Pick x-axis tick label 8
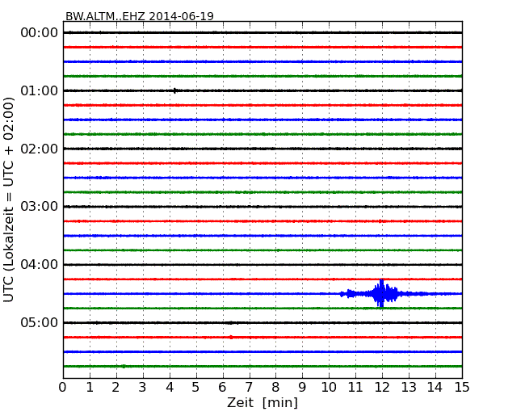This screenshot has height=420, width=525. pyautogui.click(x=275, y=388)
